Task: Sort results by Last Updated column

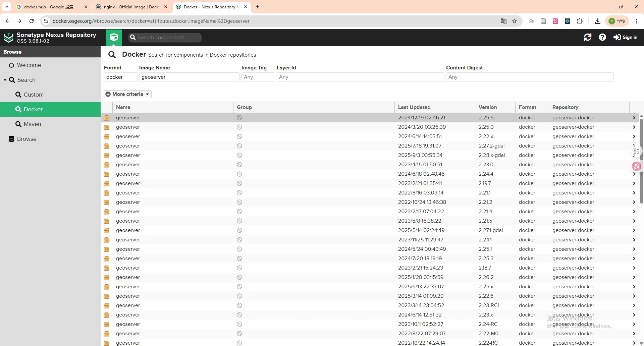Action: (x=414, y=107)
